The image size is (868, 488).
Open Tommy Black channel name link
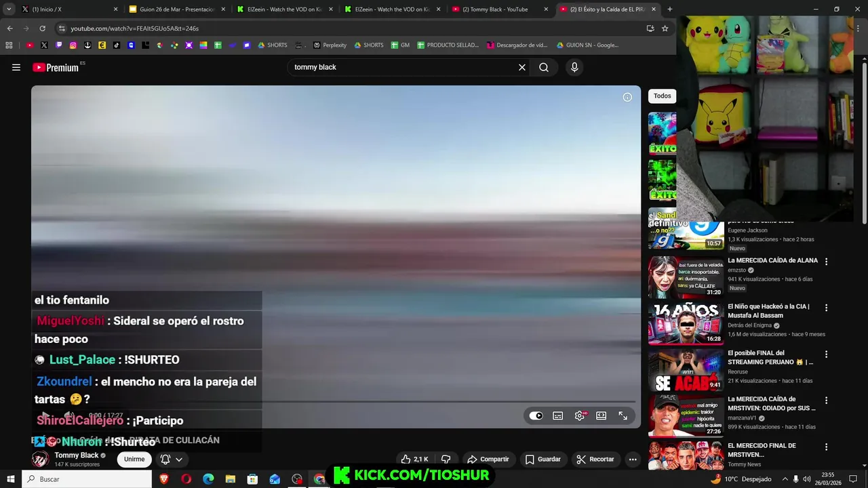click(x=77, y=455)
